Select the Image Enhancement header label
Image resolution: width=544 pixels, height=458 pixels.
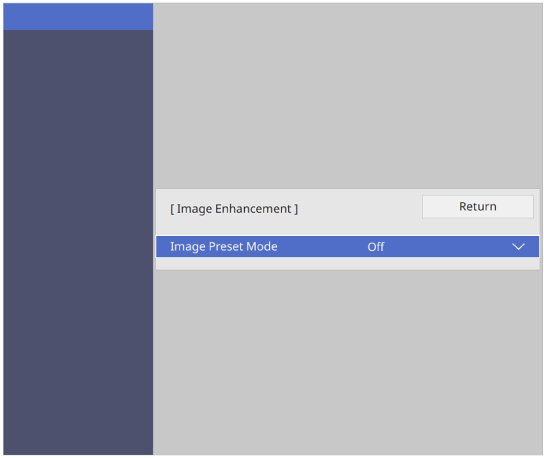[x=234, y=209]
